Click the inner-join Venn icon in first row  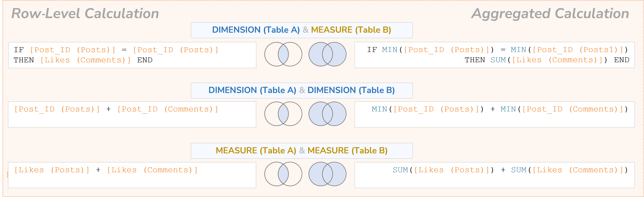point(283,54)
